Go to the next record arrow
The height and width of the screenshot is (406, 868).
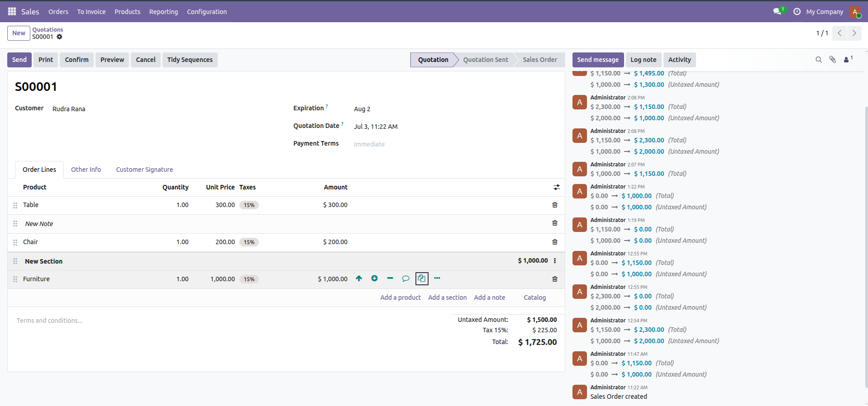(x=854, y=33)
